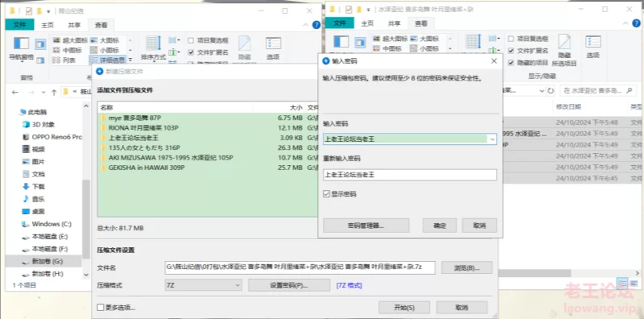
Task: Click the 重新输入密码 text field
Action: [410, 175]
